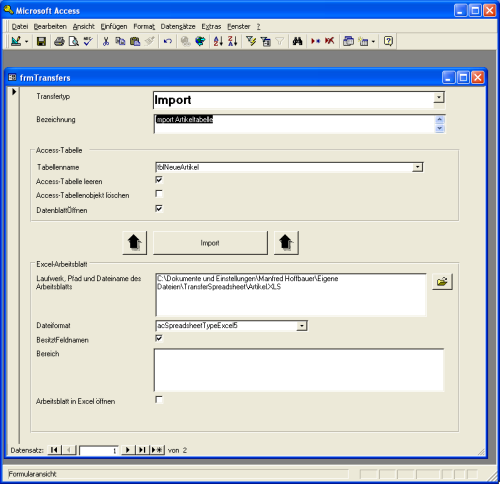The width and height of the screenshot is (500, 484).
Task: Show the database window icon
Action: click(x=348, y=41)
